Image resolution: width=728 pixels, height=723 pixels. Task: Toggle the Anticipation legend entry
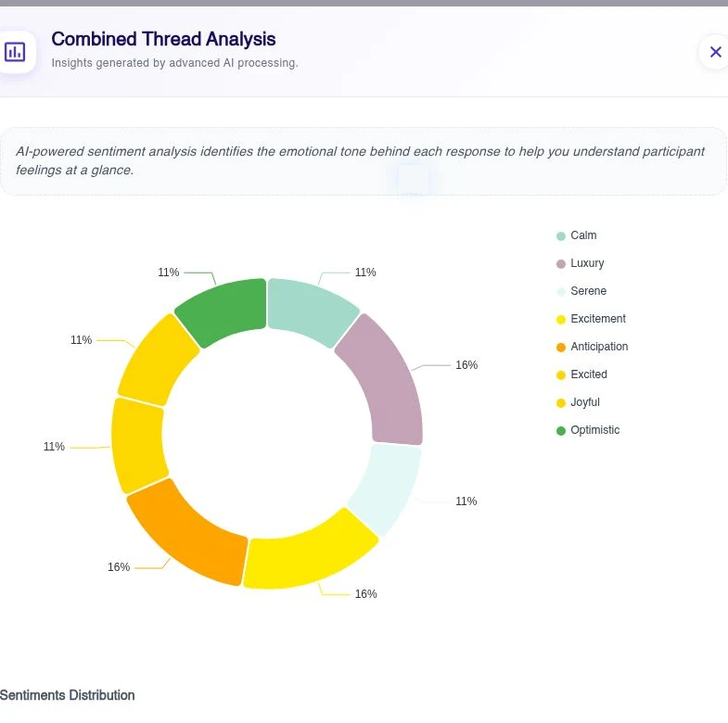(593, 347)
